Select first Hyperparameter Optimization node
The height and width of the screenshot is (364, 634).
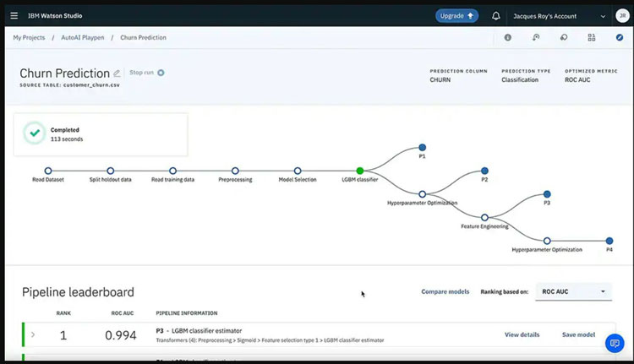pos(422,194)
